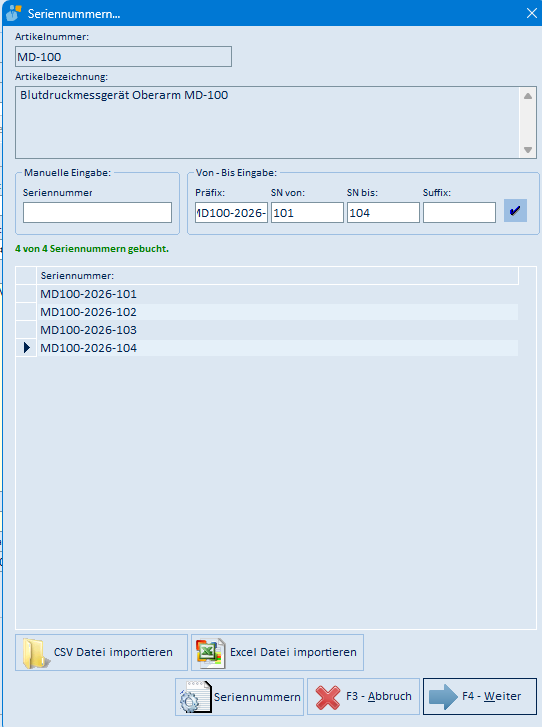
Task: Click the gear document Seriennummern icon
Action: (195, 697)
